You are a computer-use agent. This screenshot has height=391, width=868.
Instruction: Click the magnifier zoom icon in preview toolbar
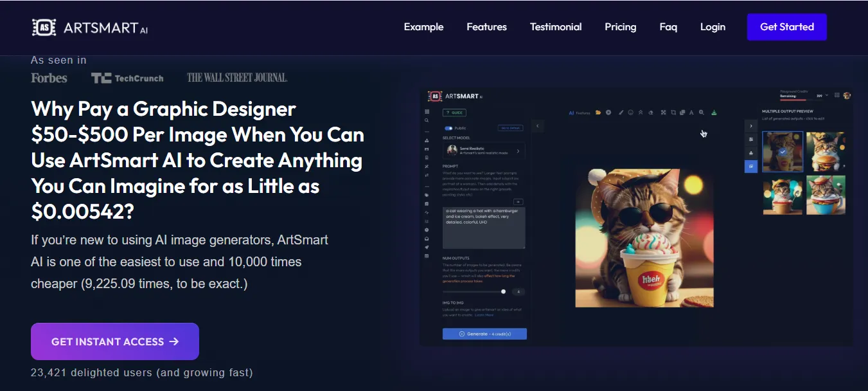[701, 113]
